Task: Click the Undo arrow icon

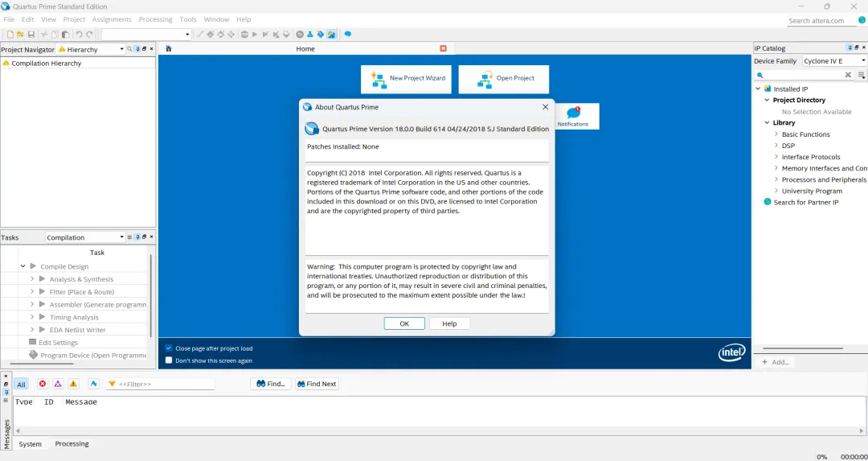Action: click(79, 35)
